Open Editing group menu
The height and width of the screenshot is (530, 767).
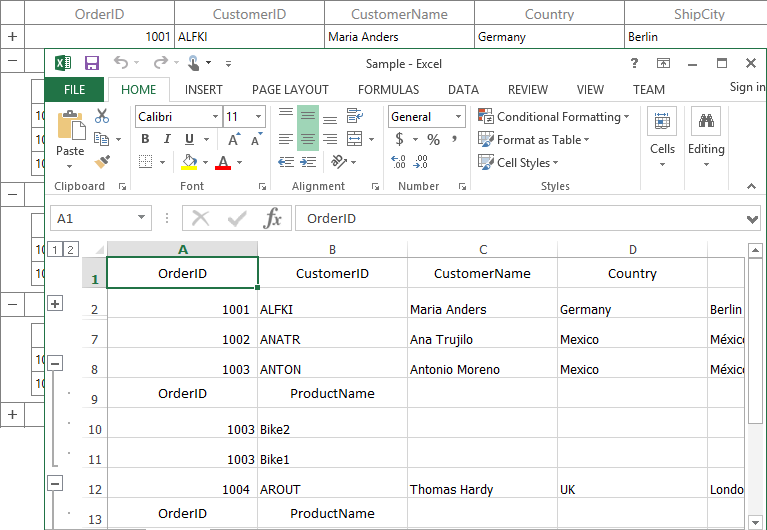point(706,137)
